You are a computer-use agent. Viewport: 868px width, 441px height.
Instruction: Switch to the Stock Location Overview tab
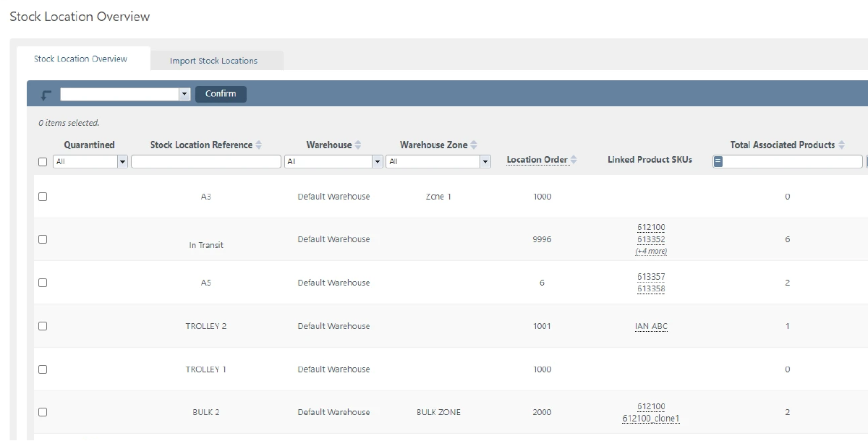click(x=80, y=59)
